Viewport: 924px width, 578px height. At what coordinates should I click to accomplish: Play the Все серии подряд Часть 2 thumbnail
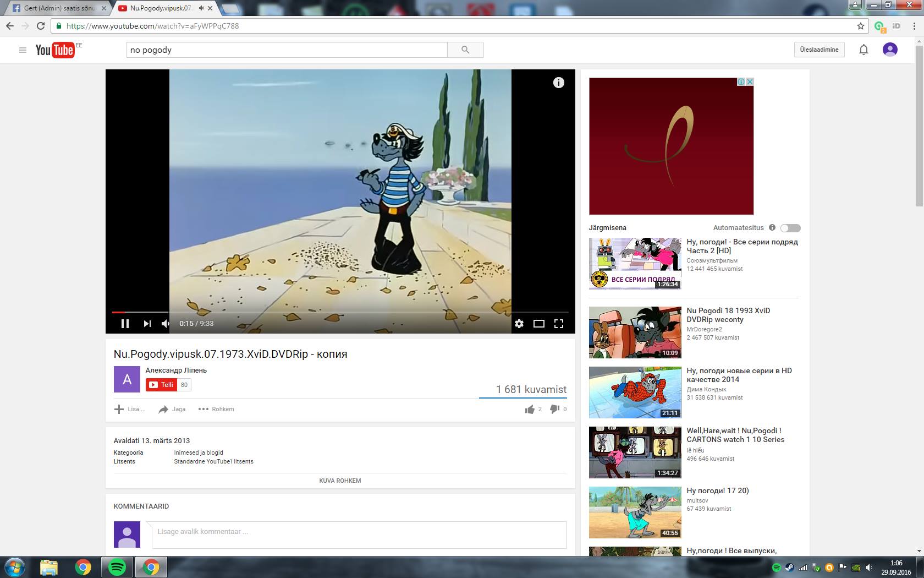635,263
